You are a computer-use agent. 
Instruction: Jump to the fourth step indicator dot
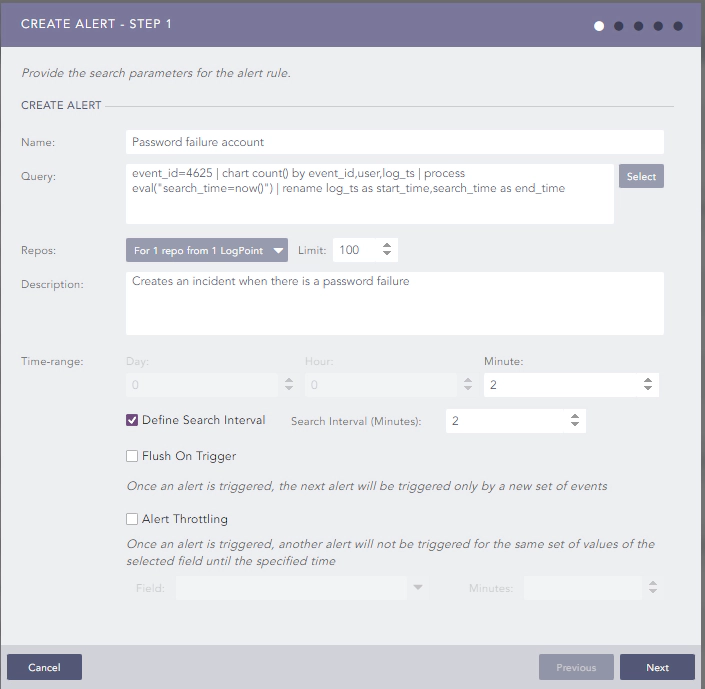click(658, 26)
